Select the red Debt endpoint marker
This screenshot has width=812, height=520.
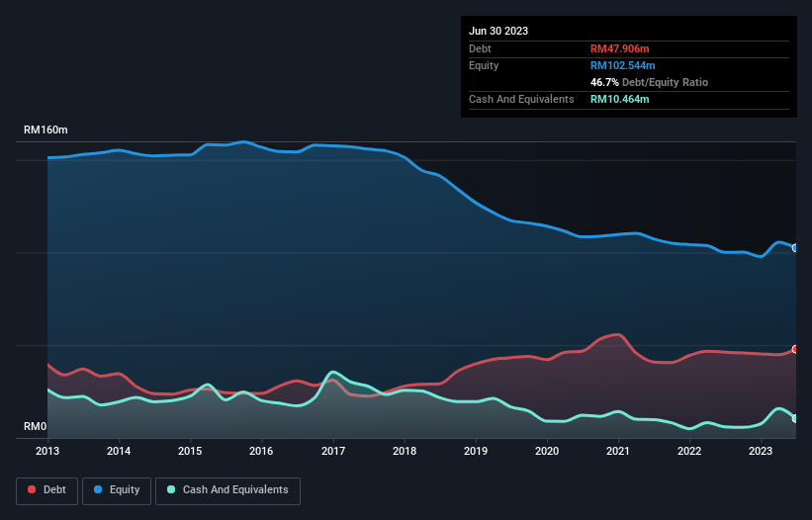click(795, 349)
